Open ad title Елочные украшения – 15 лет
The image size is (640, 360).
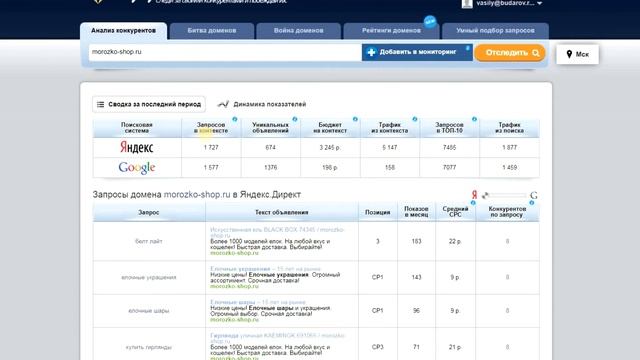pos(265,269)
